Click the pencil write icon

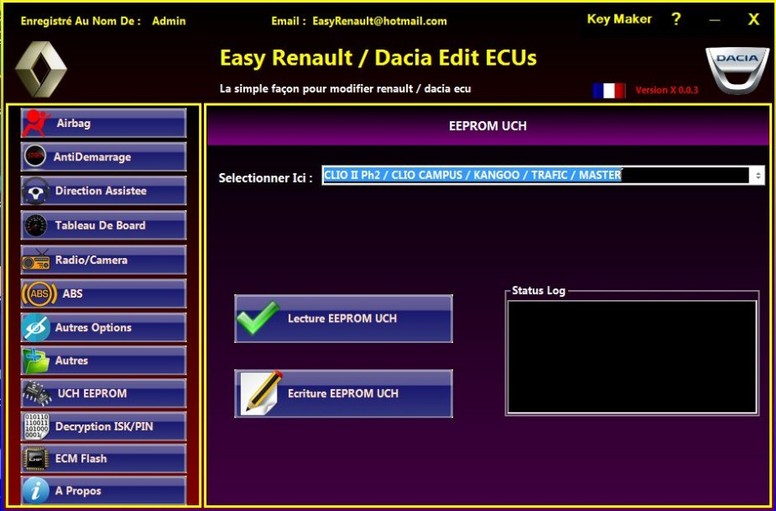(262, 393)
